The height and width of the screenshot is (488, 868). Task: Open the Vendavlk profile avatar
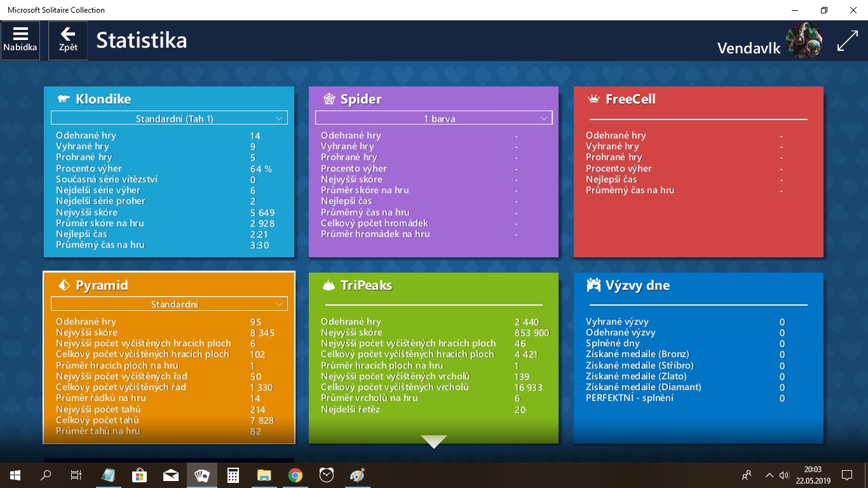click(804, 41)
